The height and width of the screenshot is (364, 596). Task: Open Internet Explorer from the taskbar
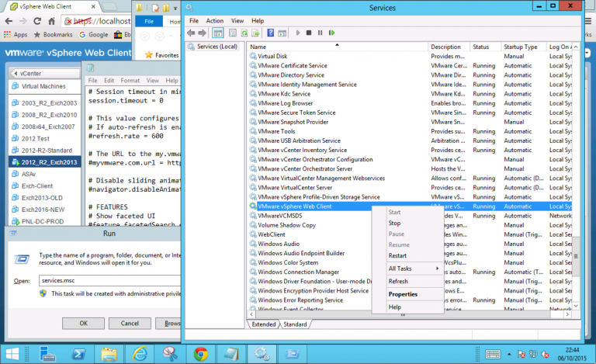click(x=140, y=354)
